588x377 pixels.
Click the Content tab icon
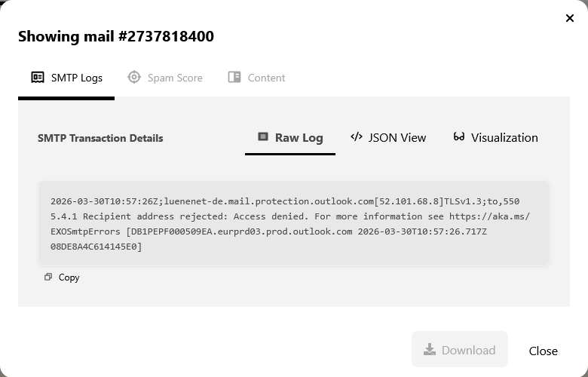pyautogui.click(x=234, y=78)
